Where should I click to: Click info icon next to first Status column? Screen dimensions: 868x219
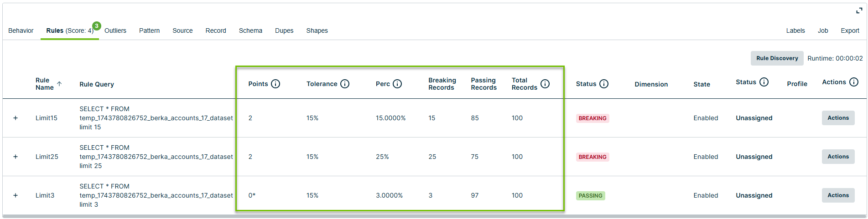pos(604,84)
